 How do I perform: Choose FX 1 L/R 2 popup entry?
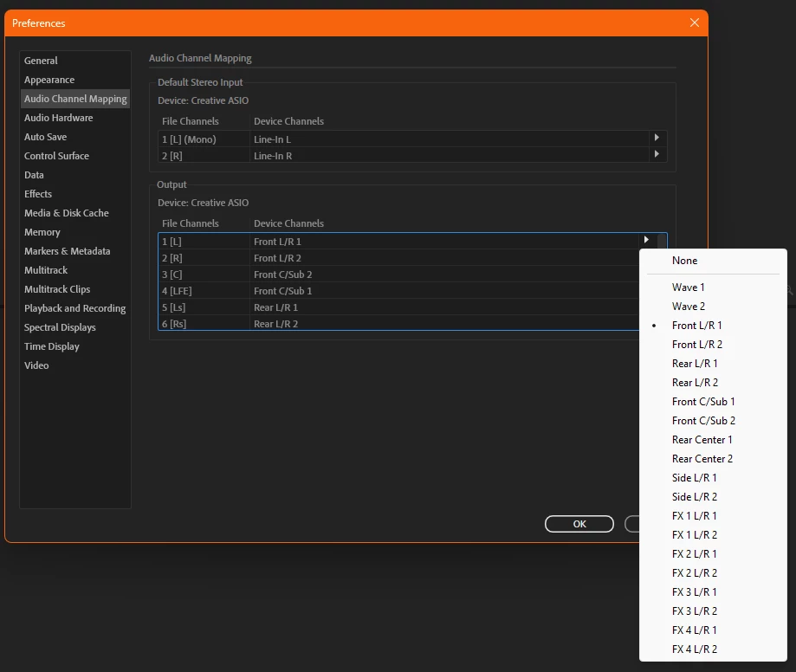(x=713, y=535)
